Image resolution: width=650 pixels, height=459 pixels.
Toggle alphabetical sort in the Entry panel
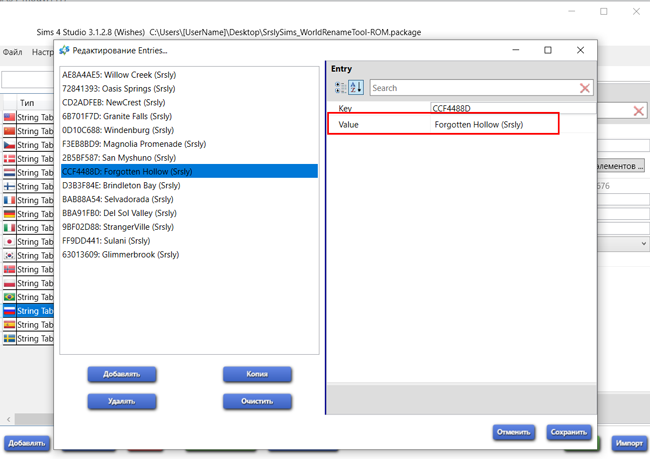356,87
